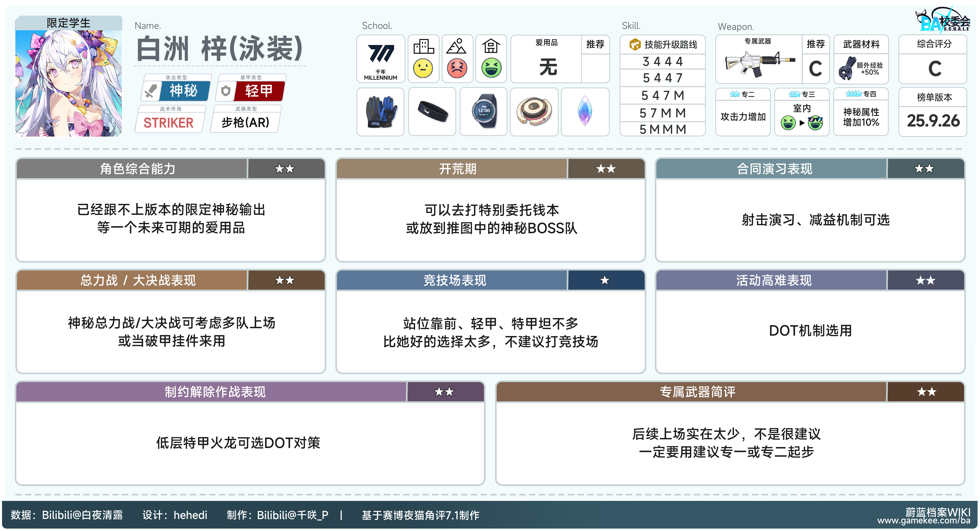Click the character portrait thumbnail
Viewport: 980px width, 531px height.
click(68, 83)
